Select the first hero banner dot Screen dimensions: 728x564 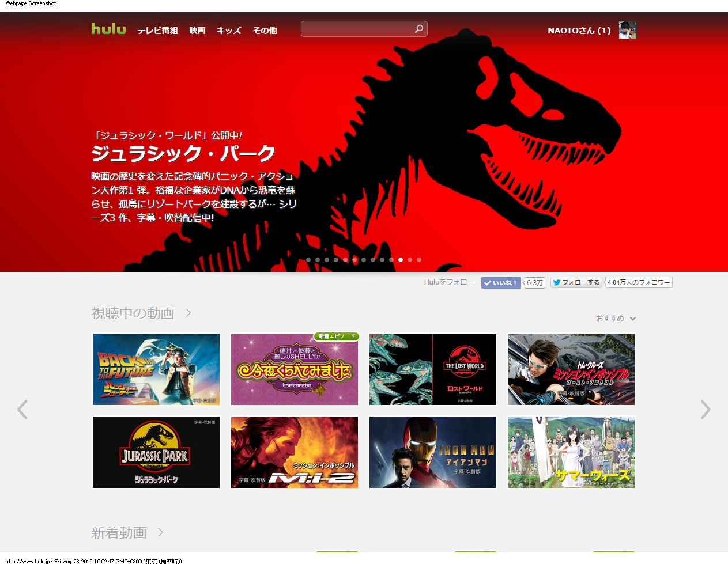[308, 260]
